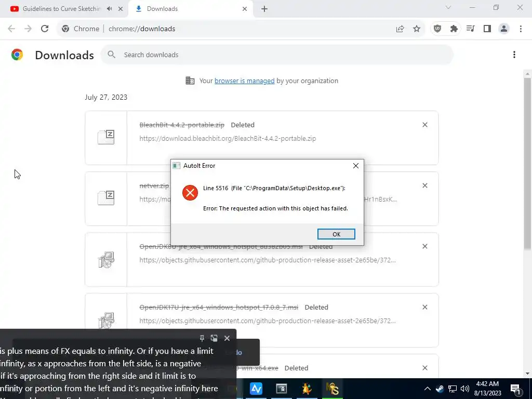Open the OpenJDK8U githubusercontent URL link
This screenshot has height=399, width=532.
coord(268,260)
